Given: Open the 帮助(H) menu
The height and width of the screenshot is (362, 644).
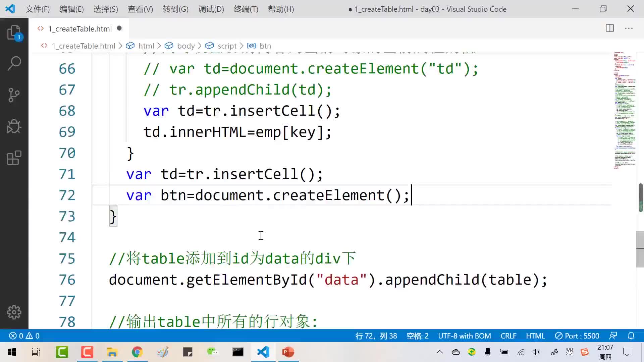Looking at the screenshot, I should tap(281, 9).
